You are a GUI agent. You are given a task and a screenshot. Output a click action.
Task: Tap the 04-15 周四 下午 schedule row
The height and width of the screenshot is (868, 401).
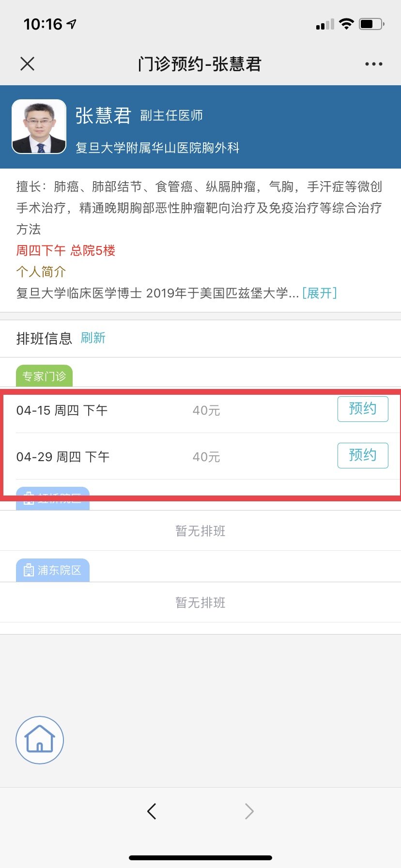point(200,410)
